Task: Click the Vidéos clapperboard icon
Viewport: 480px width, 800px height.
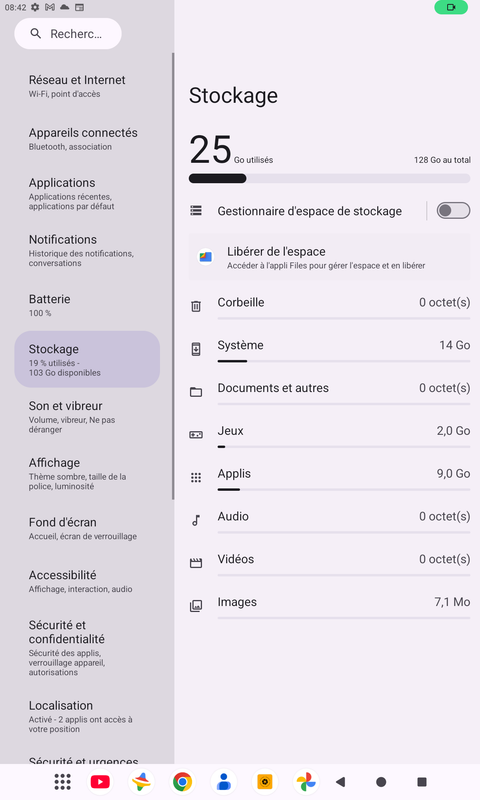Action: point(196,563)
